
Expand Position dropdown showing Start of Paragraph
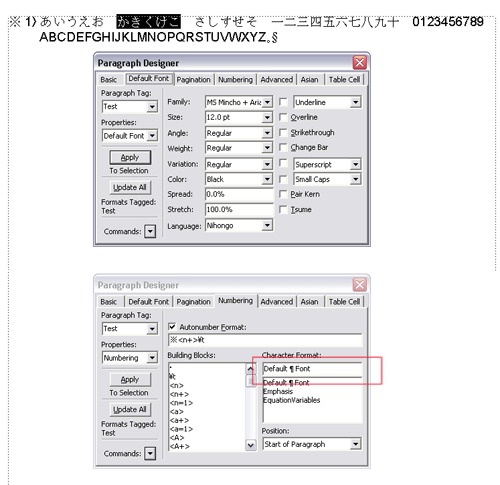[356, 444]
